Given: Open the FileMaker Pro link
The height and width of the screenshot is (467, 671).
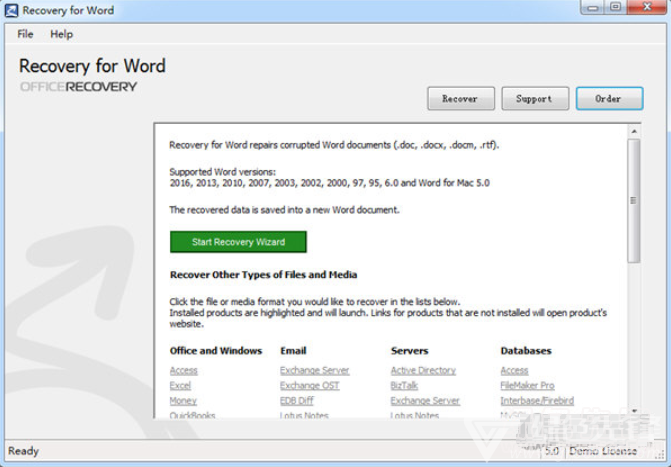Looking at the screenshot, I should point(527,385).
